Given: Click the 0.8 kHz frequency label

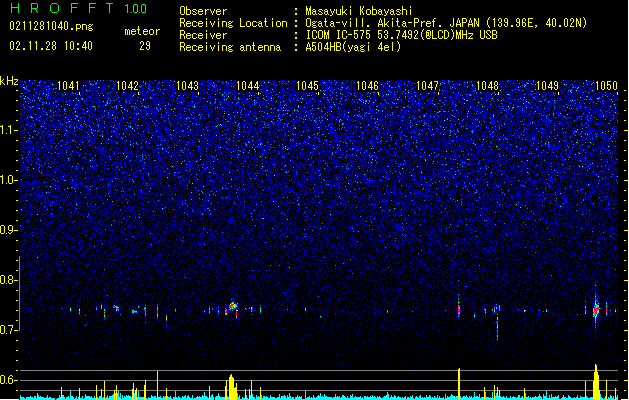Looking at the screenshot, I should click(8, 280).
